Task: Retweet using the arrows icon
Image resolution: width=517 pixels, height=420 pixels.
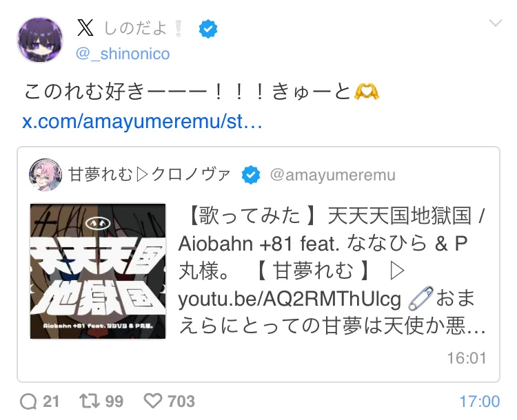Action: [90, 401]
